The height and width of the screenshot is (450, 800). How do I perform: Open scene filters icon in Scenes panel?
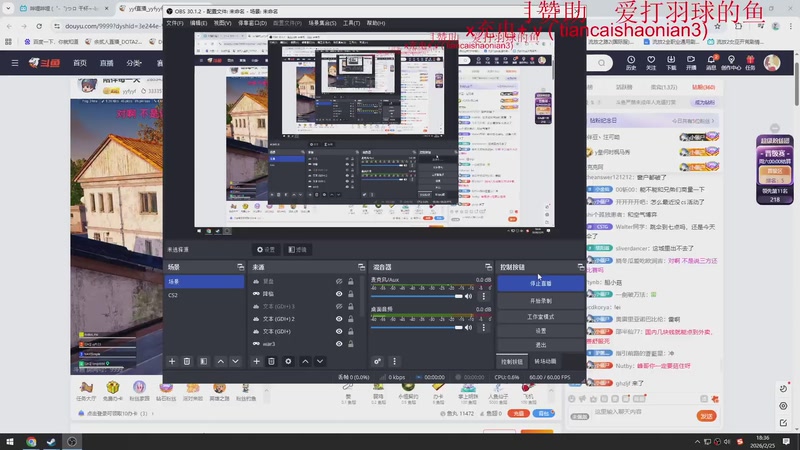[x=204, y=361]
